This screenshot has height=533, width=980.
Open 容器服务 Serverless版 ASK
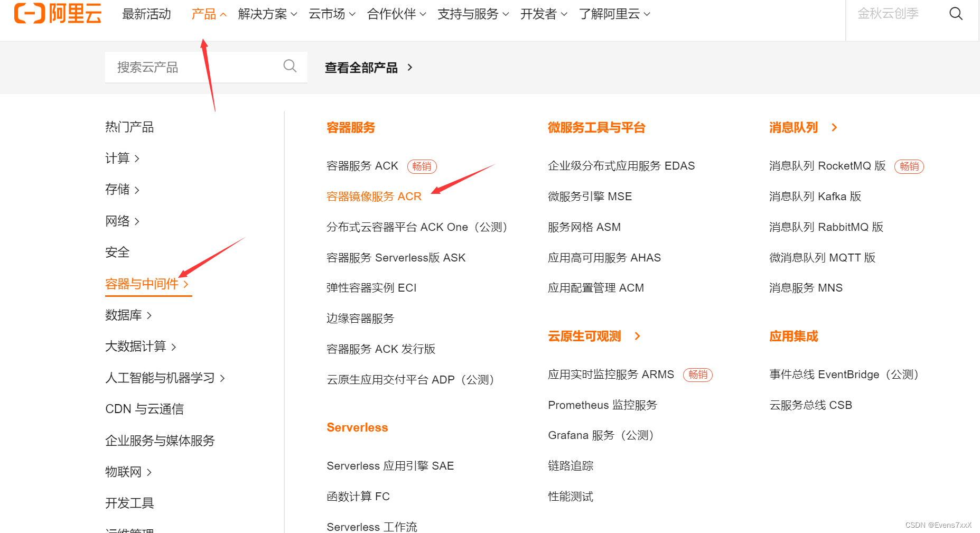[x=396, y=258]
